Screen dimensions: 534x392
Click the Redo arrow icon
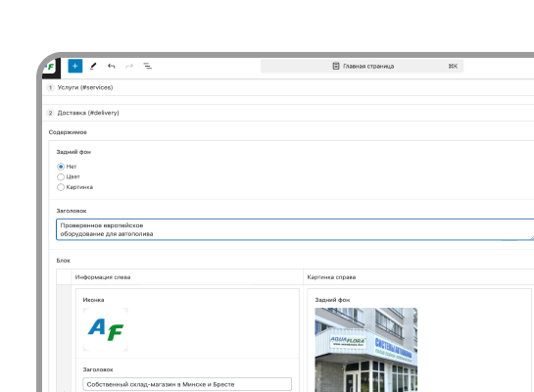[129, 66]
